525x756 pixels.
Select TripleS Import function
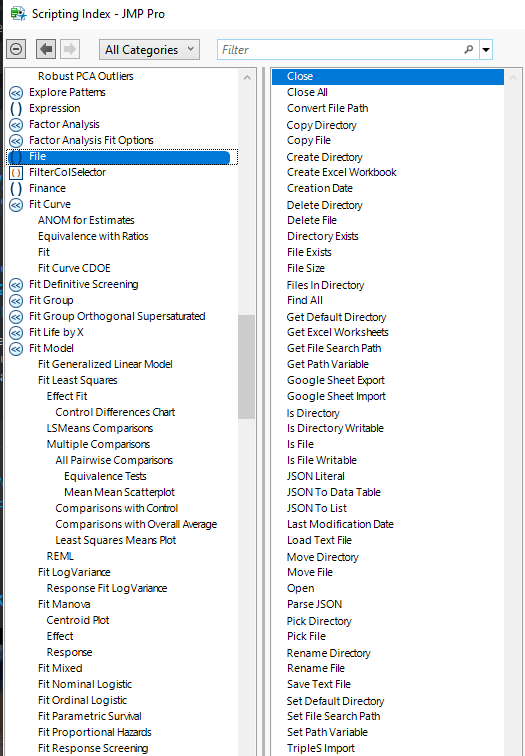[321, 748]
